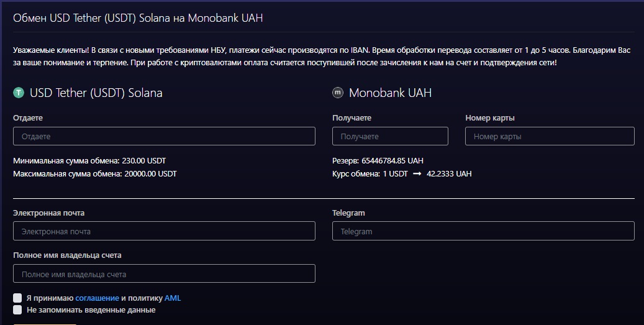The width and height of the screenshot is (644, 325).
Task: Click the 42.2333 UAH exchange rate value
Action: [449, 174]
